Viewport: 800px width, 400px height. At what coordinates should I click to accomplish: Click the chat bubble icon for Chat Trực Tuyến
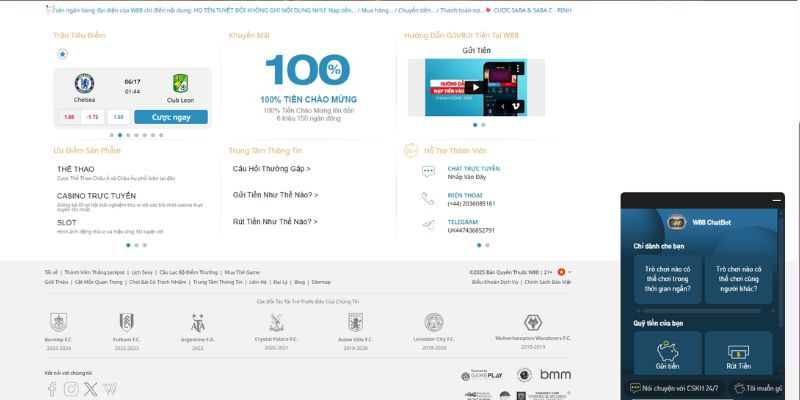coord(428,172)
